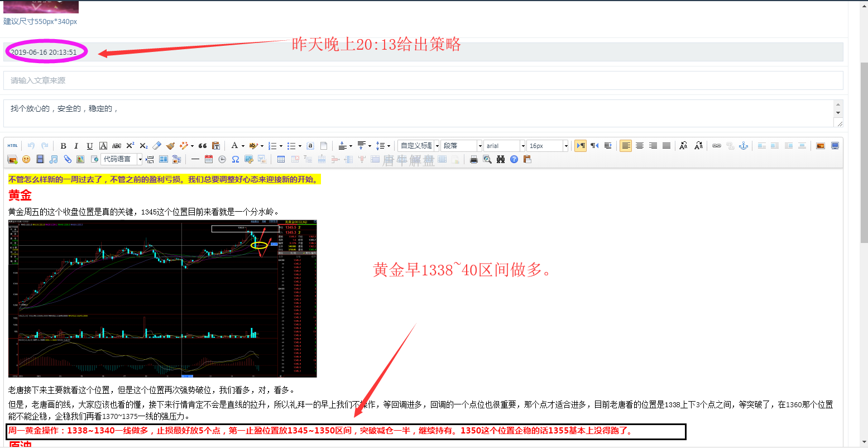This screenshot has height=448, width=868.
Task: Toggle bold formatting
Action: pos(63,146)
